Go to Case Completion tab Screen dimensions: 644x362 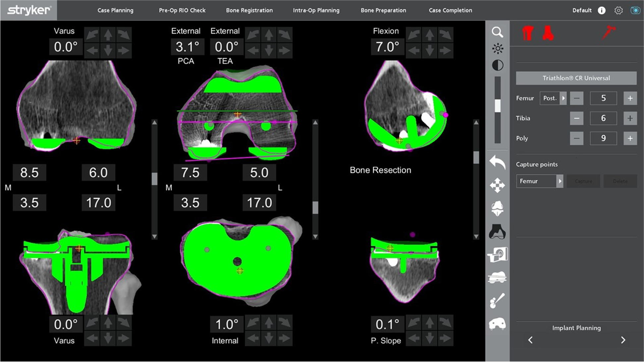(x=451, y=10)
